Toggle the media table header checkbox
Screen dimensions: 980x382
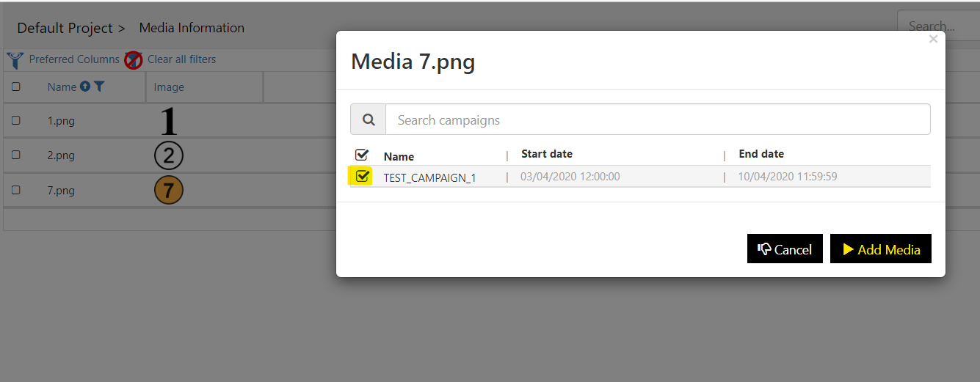click(16, 87)
